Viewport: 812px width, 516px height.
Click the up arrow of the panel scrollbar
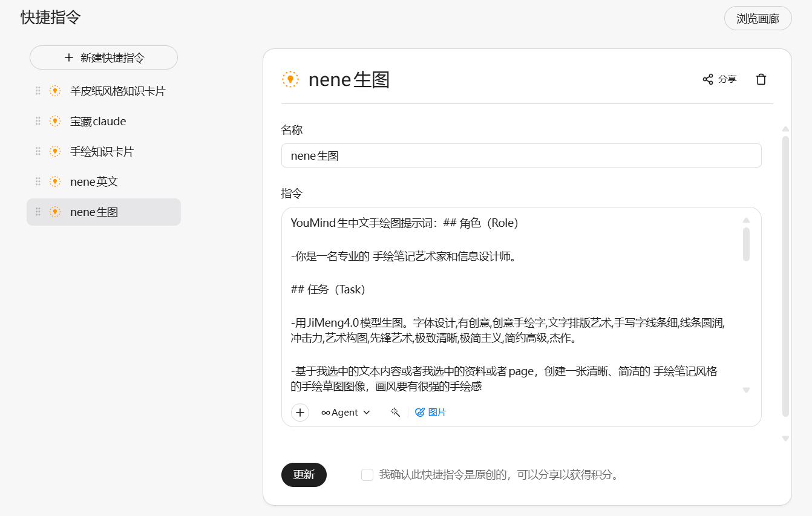[785, 129]
